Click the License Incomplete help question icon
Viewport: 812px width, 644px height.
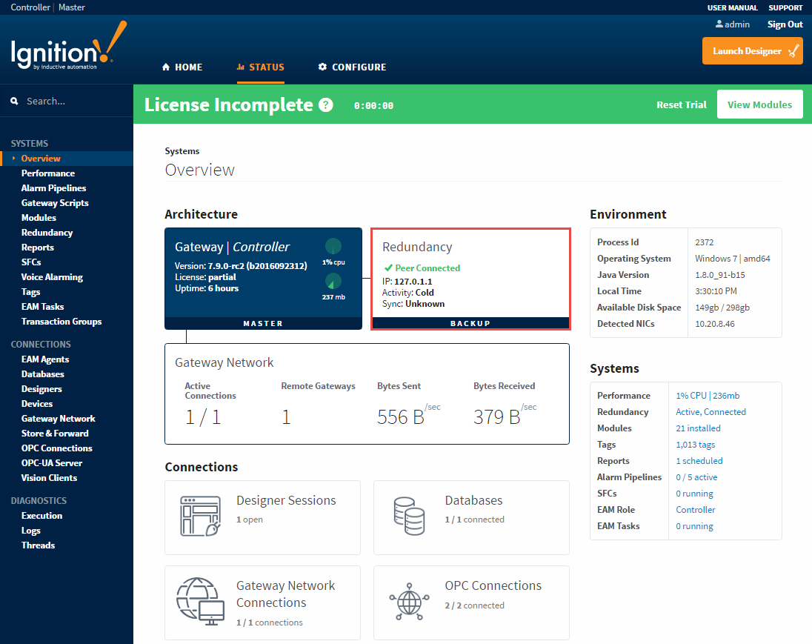pos(326,105)
